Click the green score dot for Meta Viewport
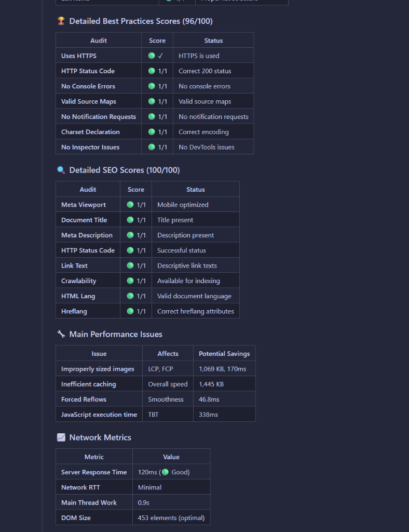The width and height of the screenshot is (409, 532). pos(130,205)
